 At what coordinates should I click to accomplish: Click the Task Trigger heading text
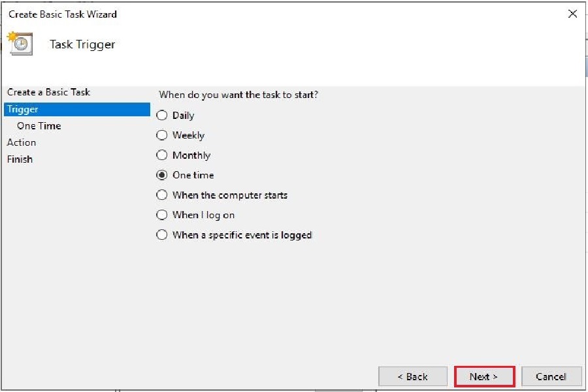(x=82, y=44)
